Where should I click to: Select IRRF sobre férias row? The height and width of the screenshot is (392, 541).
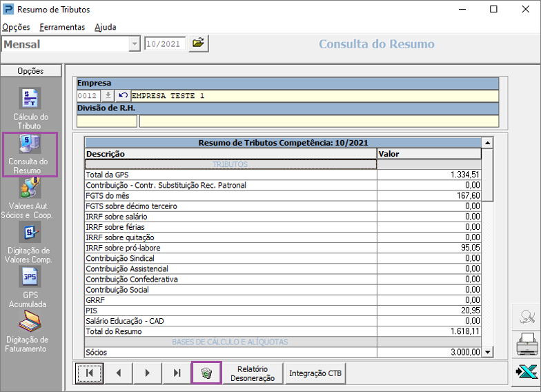coord(283,227)
